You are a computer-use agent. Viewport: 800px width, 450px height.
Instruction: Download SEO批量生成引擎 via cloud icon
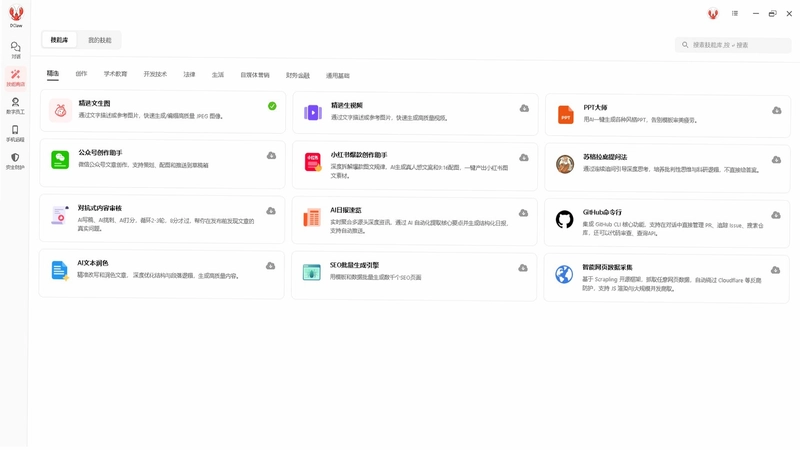point(523,268)
